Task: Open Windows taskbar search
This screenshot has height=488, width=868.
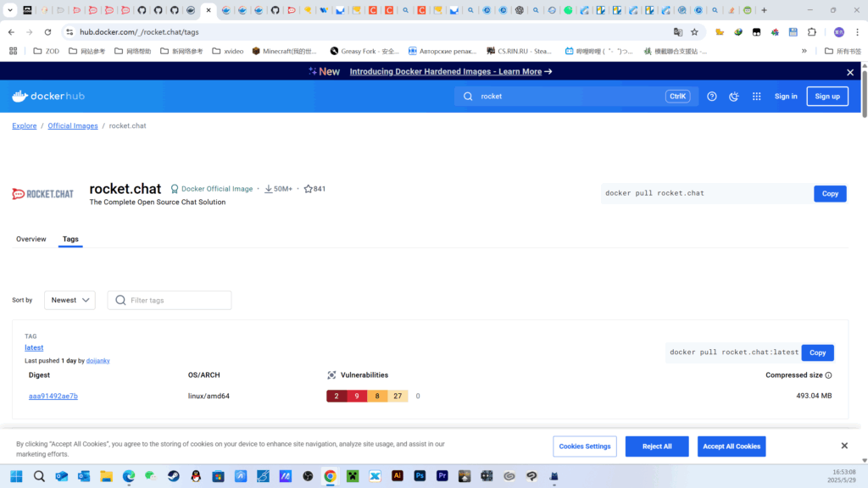Action: [39, 476]
